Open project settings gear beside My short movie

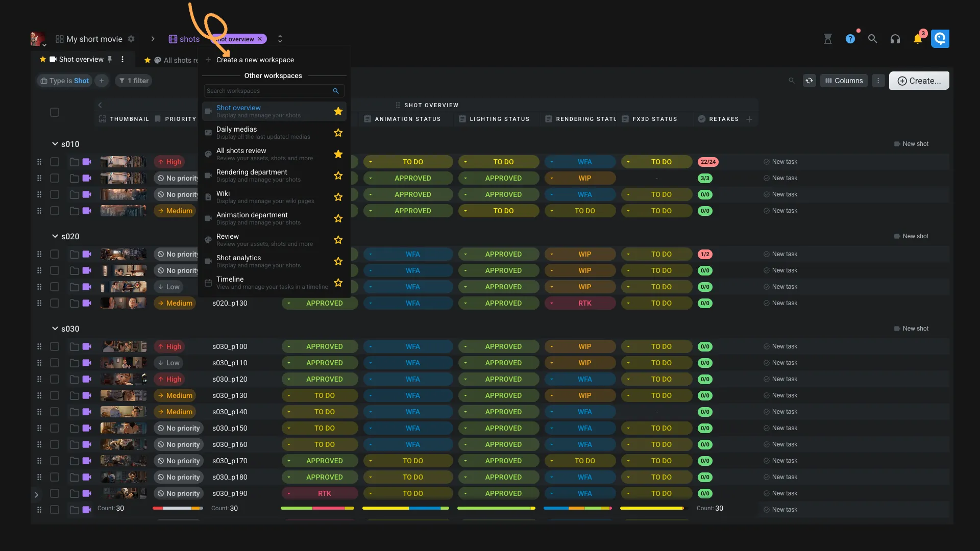coord(131,39)
